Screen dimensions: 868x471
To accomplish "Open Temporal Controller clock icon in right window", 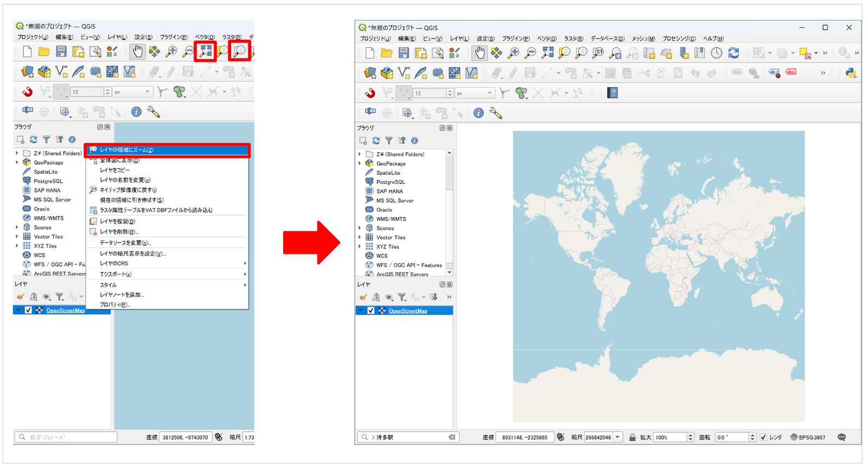I will [717, 53].
